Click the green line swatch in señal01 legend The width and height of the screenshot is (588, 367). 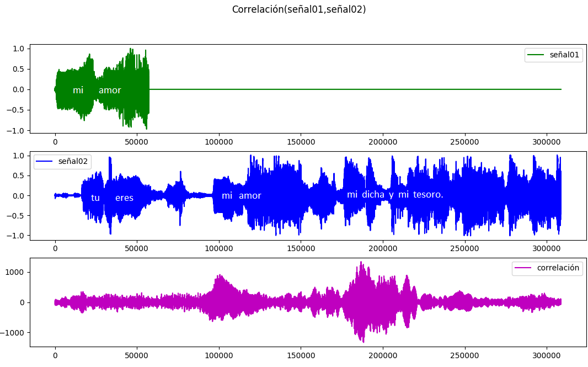(537, 55)
